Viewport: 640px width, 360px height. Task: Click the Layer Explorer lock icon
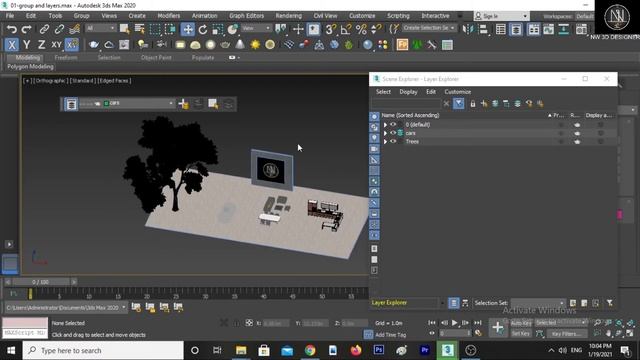tap(473, 104)
